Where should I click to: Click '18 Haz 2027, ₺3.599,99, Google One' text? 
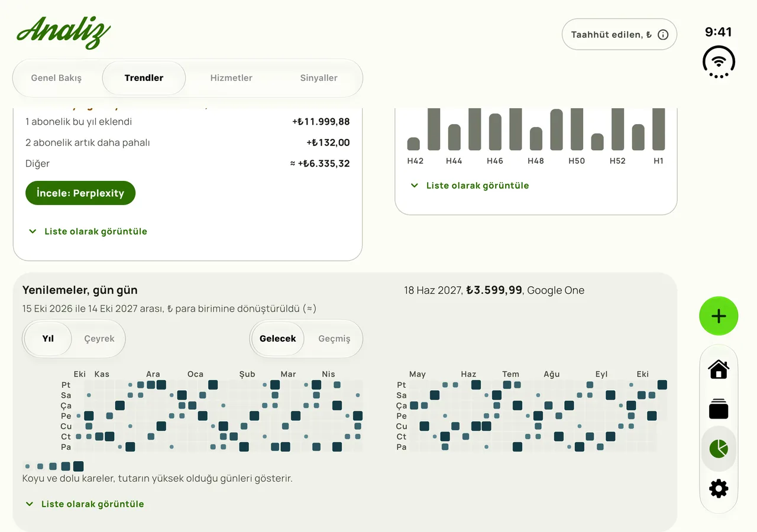point(494,290)
